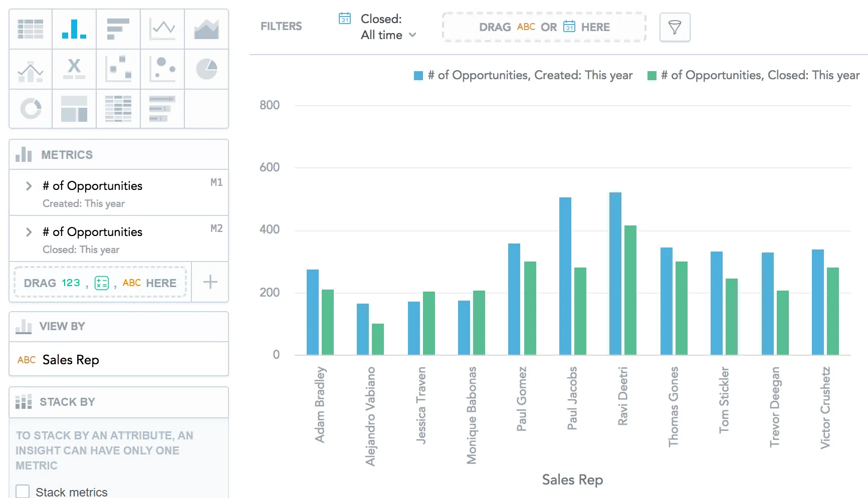Select the scatter plot visualization type
Viewport: 868px width, 498px height.
point(118,69)
